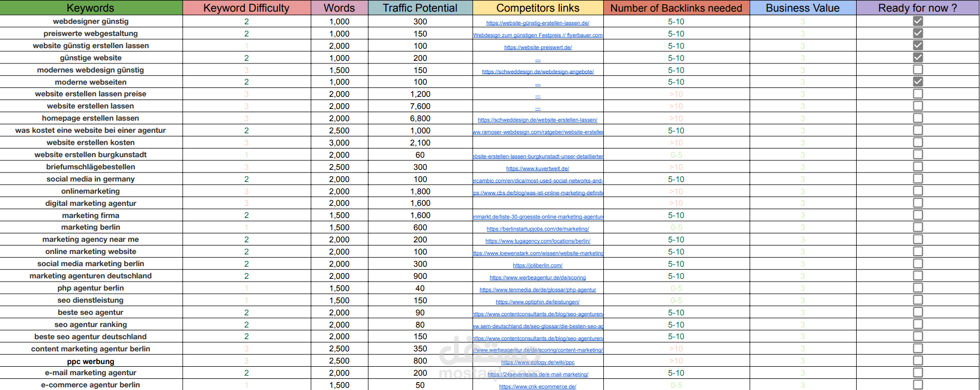Image resolution: width=980 pixels, height=390 pixels.
Task: Select the Competitors links header cell
Action: (538, 8)
